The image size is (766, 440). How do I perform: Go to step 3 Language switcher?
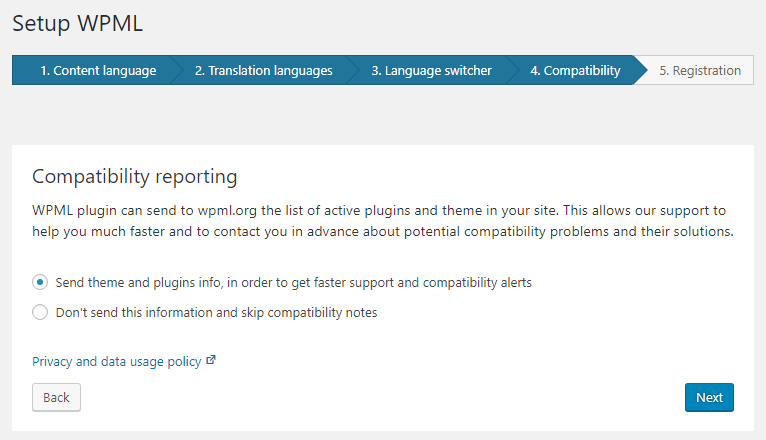click(431, 70)
